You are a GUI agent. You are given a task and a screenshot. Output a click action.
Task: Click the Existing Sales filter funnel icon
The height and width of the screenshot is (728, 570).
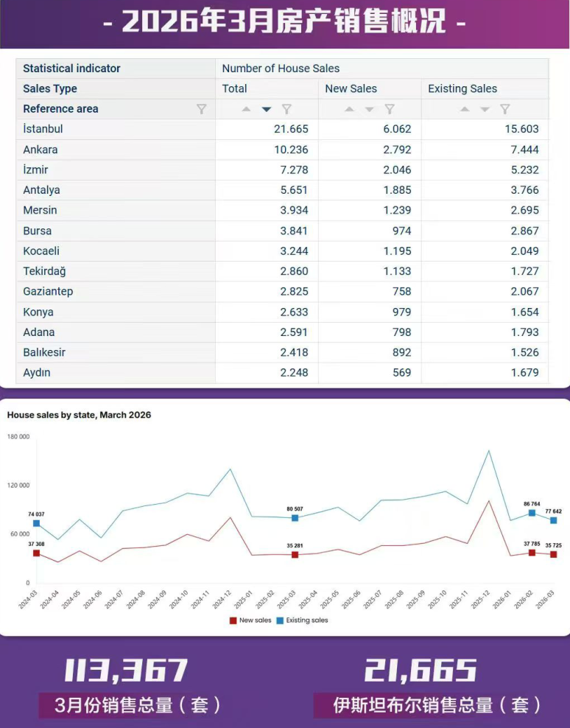coord(505,109)
